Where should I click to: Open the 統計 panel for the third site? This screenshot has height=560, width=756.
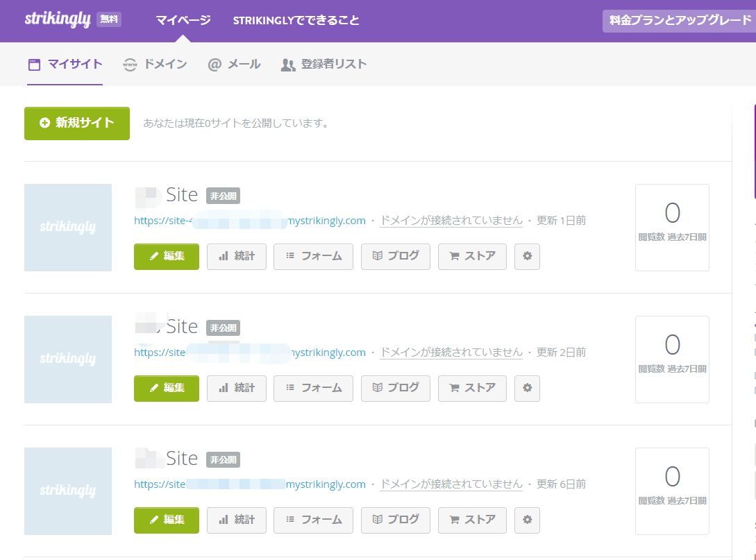236,520
